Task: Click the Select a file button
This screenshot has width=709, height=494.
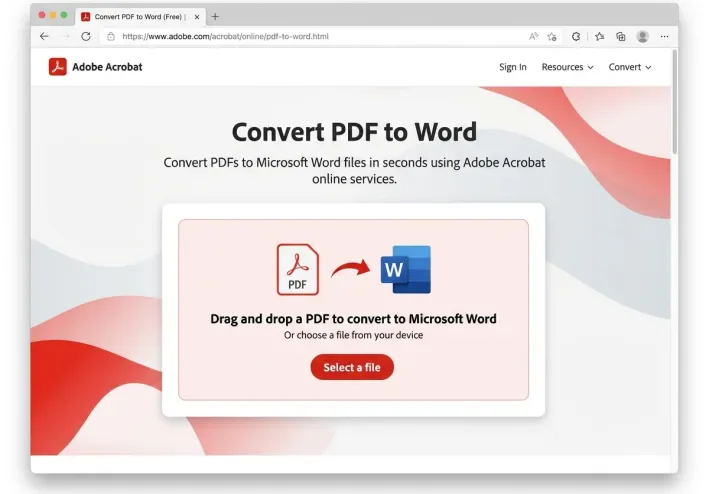Action: tap(352, 367)
